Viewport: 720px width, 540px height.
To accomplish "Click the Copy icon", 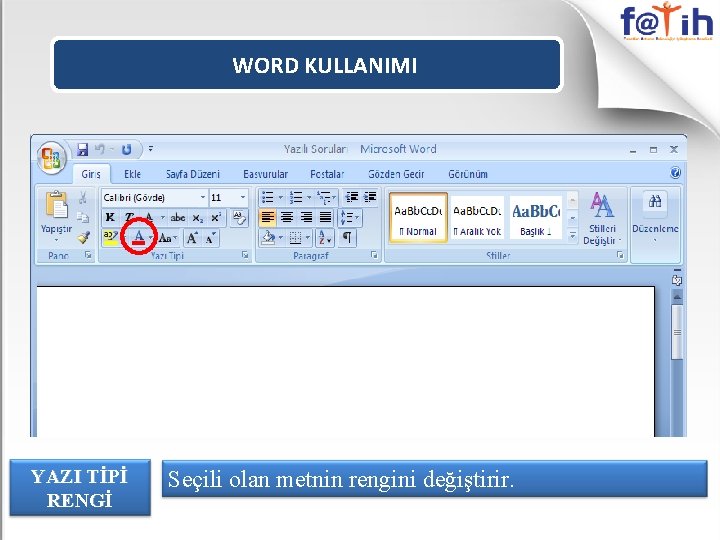I will pos(83,217).
